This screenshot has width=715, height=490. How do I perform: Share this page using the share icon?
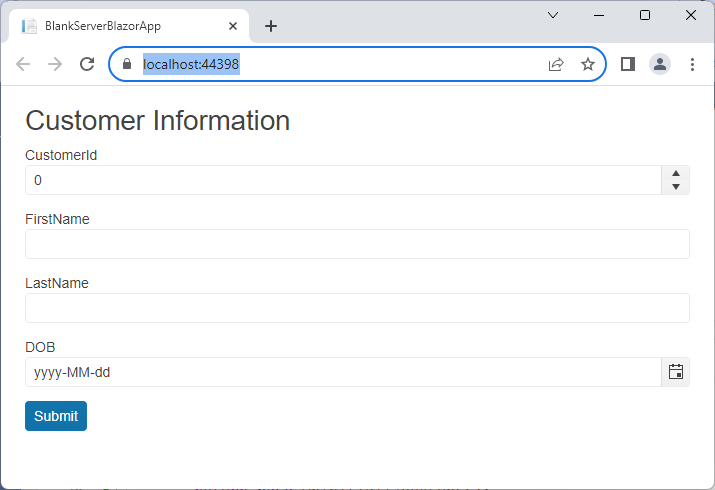click(x=556, y=64)
